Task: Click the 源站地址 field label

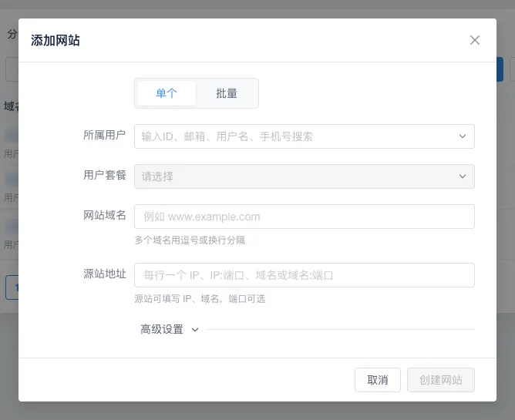Action: (x=104, y=274)
